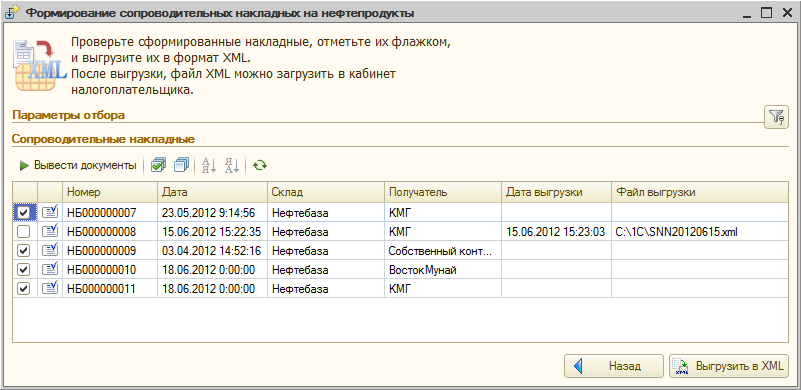Screen dimensions: 801x390
Task: Expand Параметры отбора section
Action: (x=68, y=115)
